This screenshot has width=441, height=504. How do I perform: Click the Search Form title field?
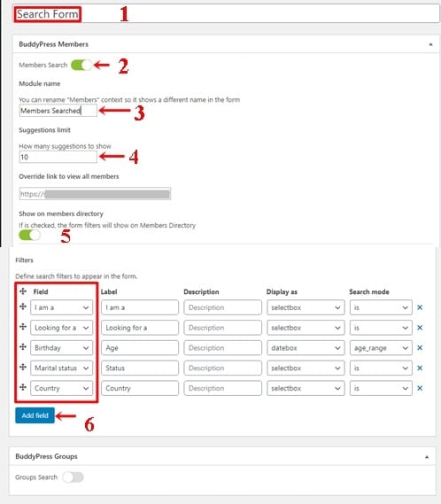[227, 14]
